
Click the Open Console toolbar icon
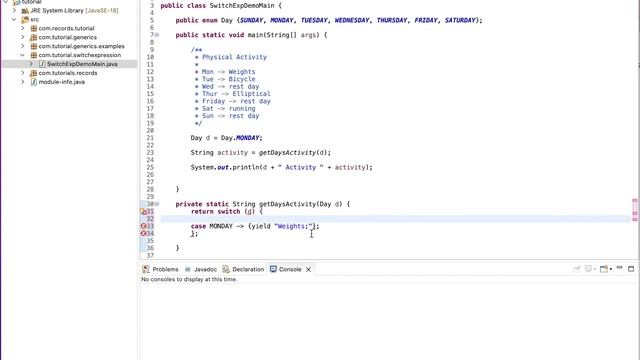point(604,269)
